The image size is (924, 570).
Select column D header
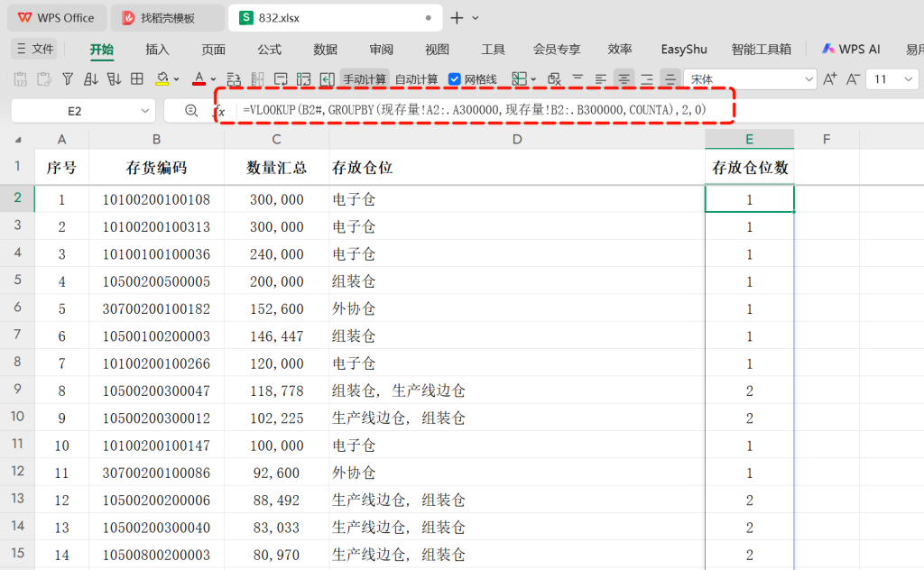pos(517,139)
